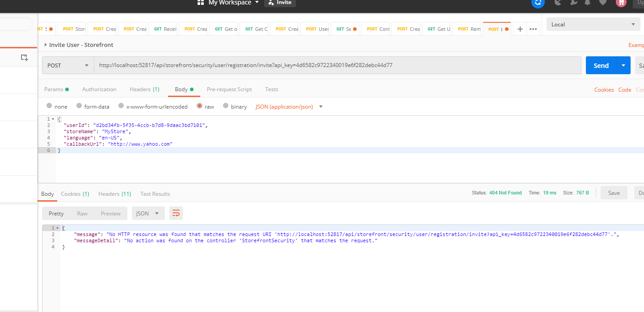Open the Tests tab
The width and height of the screenshot is (644, 312).
[272, 89]
